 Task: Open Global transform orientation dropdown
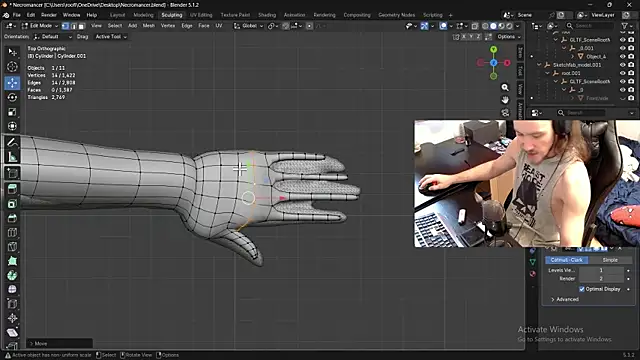[x=248, y=26]
